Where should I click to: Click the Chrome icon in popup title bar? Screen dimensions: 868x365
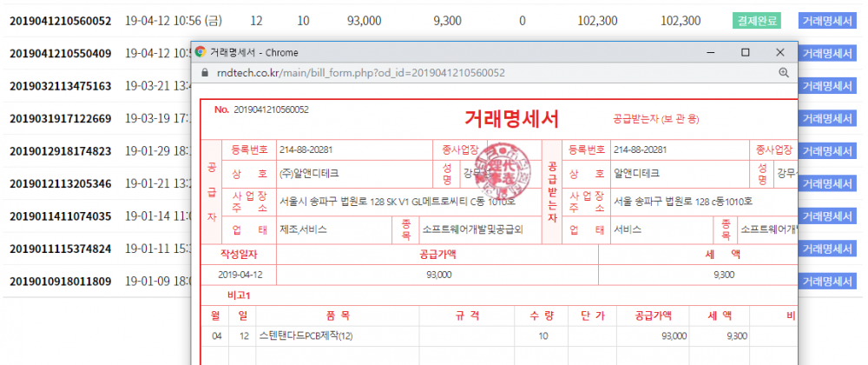201,52
